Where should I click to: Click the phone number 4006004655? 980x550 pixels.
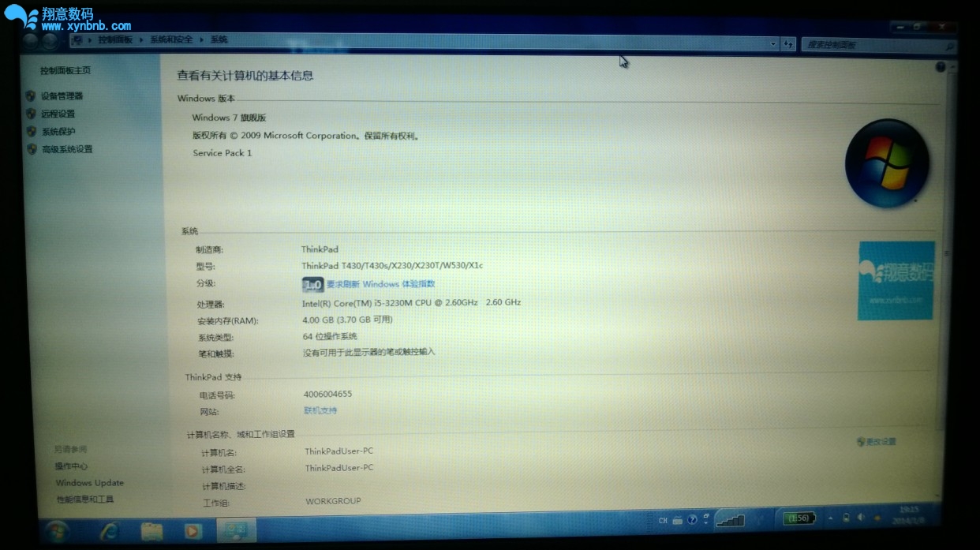click(x=327, y=394)
